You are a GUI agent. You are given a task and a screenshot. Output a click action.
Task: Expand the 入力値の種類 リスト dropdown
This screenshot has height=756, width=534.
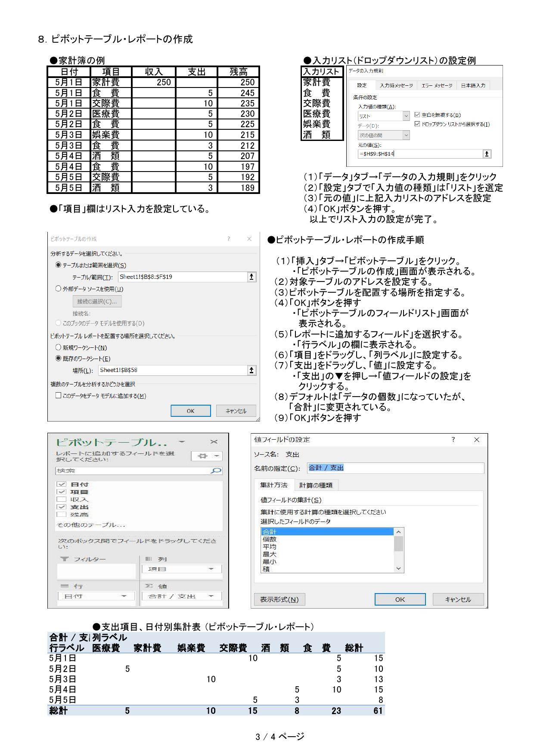(406, 116)
